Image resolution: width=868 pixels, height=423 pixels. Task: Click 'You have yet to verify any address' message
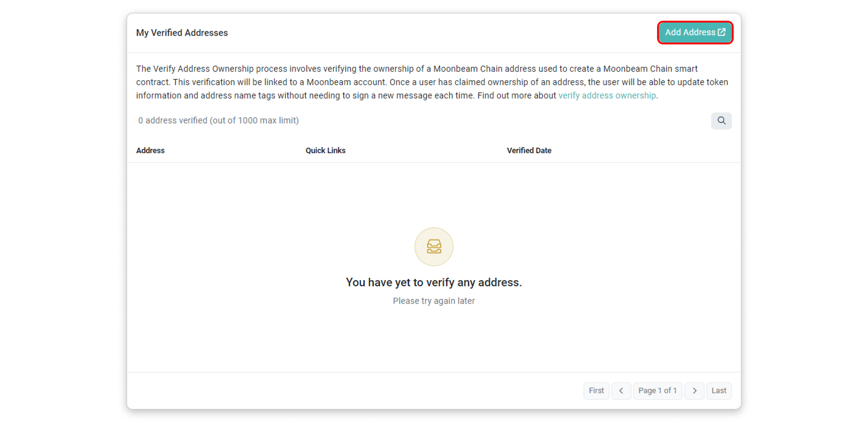[434, 282]
